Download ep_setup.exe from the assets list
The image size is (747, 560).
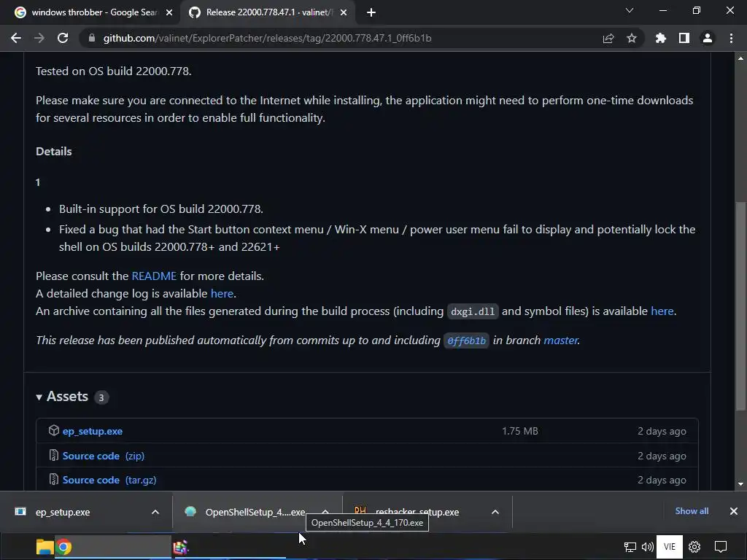tap(93, 432)
